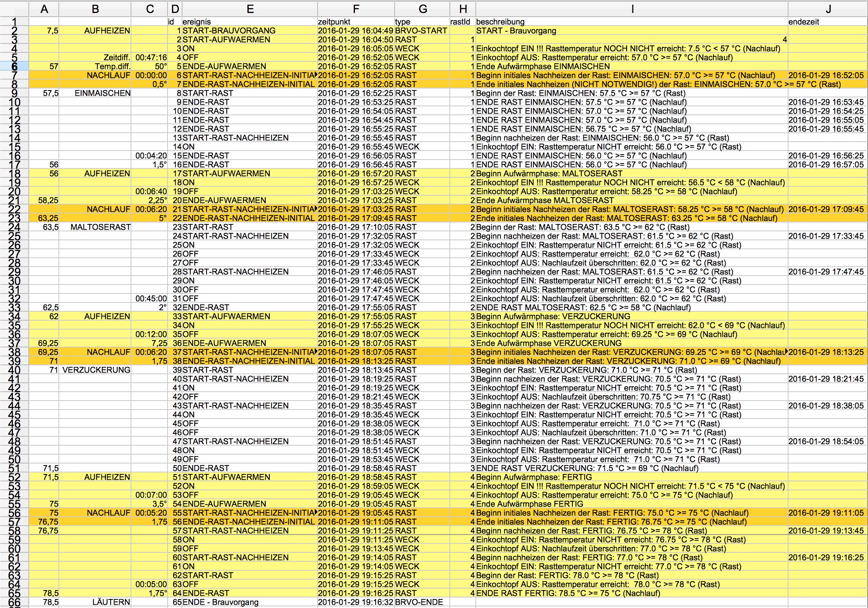Select column A header
The image size is (868, 608).
44,9
